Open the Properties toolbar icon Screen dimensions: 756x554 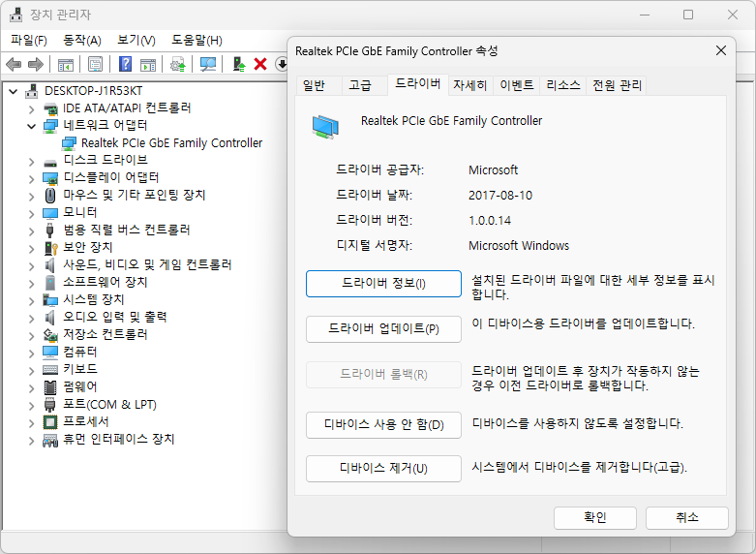(x=95, y=64)
